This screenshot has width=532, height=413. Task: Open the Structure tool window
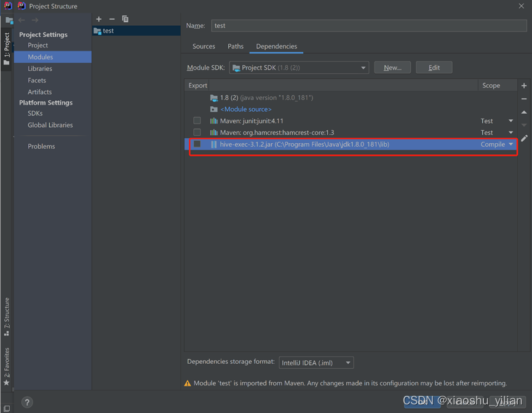tap(6, 317)
